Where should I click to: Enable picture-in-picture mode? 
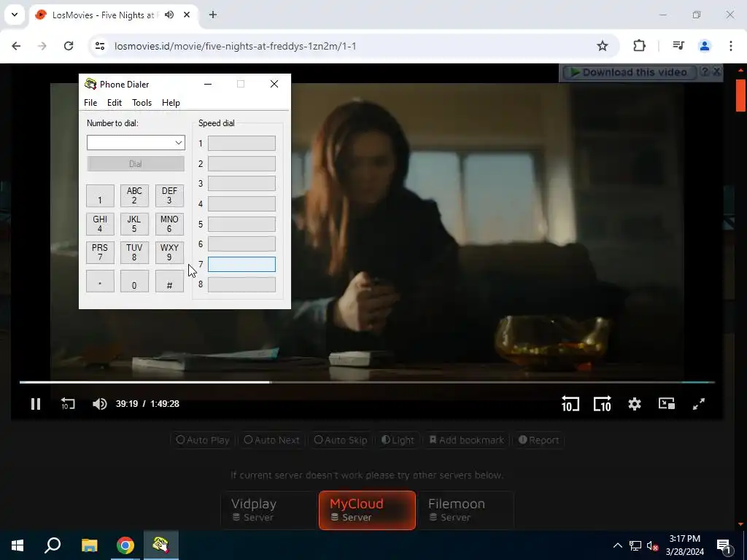pos(667,404)
